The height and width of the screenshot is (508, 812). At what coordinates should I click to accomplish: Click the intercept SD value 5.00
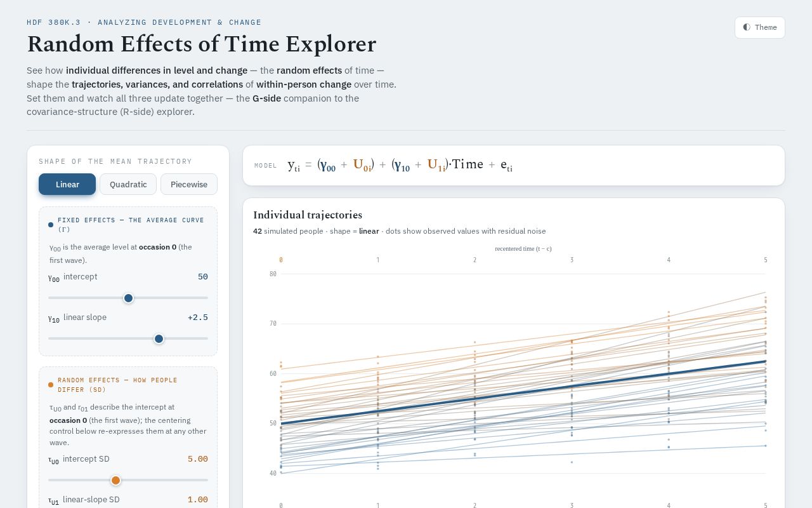coord(198,459)
